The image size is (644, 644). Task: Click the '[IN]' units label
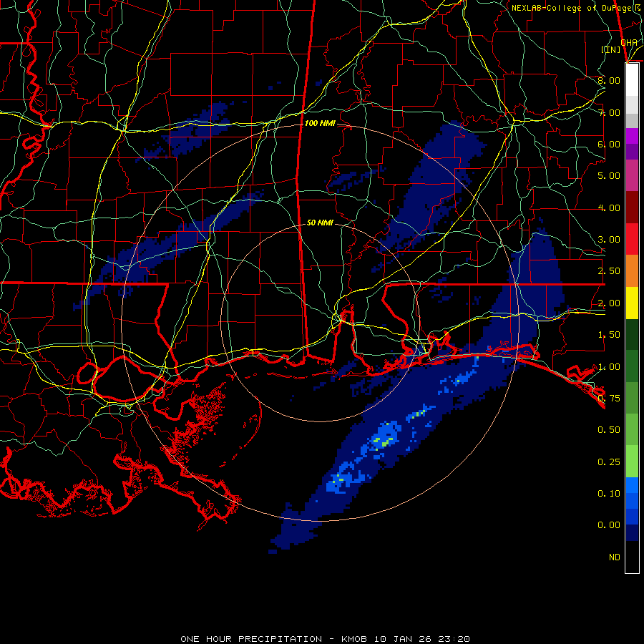point(611,49)
